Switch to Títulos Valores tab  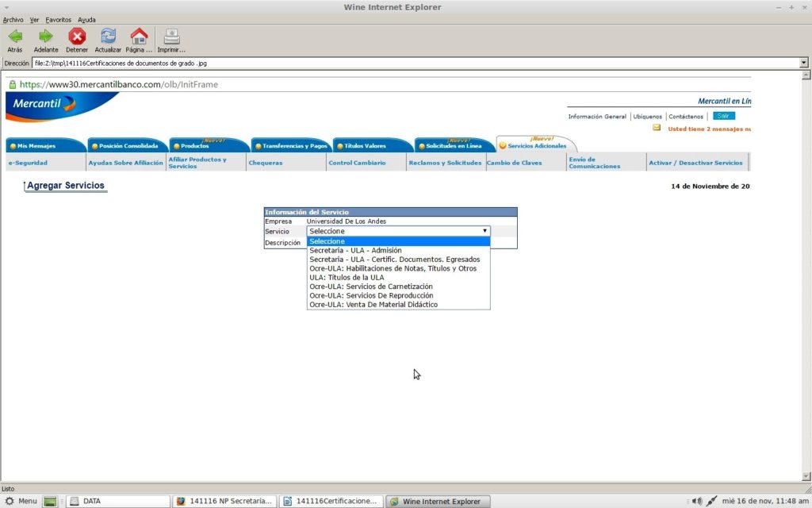point(373,146)
